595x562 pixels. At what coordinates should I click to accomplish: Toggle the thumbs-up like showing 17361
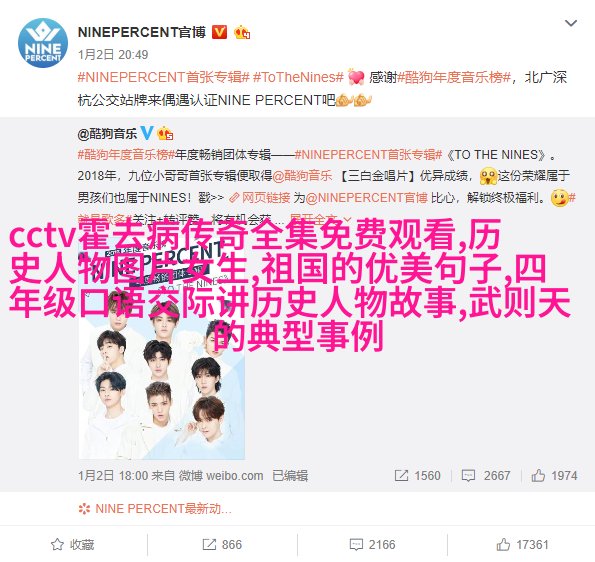523,545
